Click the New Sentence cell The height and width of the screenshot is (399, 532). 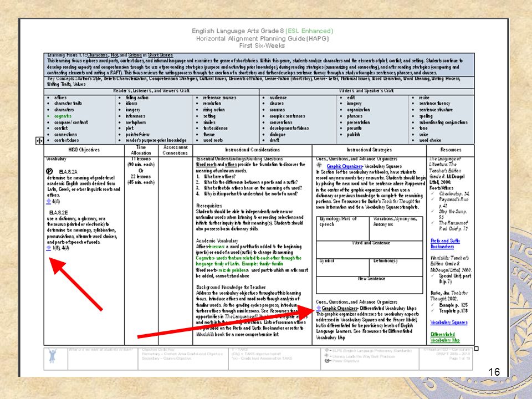pyautogui.click(x=370, y=285)
